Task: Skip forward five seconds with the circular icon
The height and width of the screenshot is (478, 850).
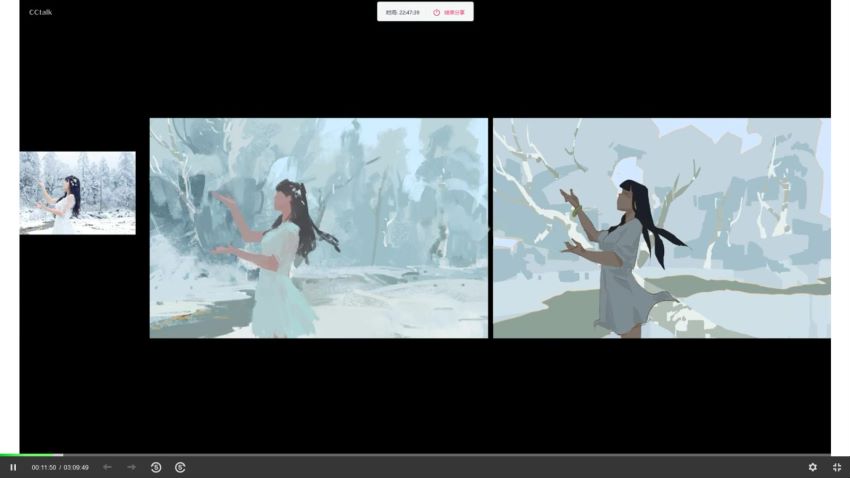Action: click(x=181, y=467)
